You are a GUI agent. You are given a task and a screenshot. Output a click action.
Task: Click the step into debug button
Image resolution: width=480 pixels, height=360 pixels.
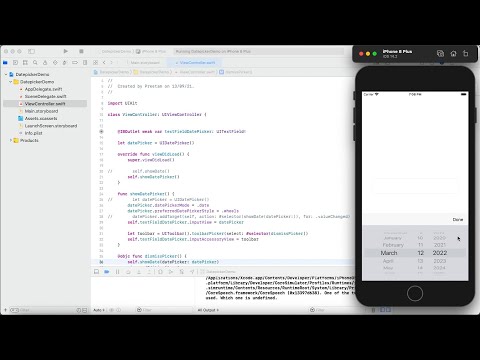tap(139, 272)
